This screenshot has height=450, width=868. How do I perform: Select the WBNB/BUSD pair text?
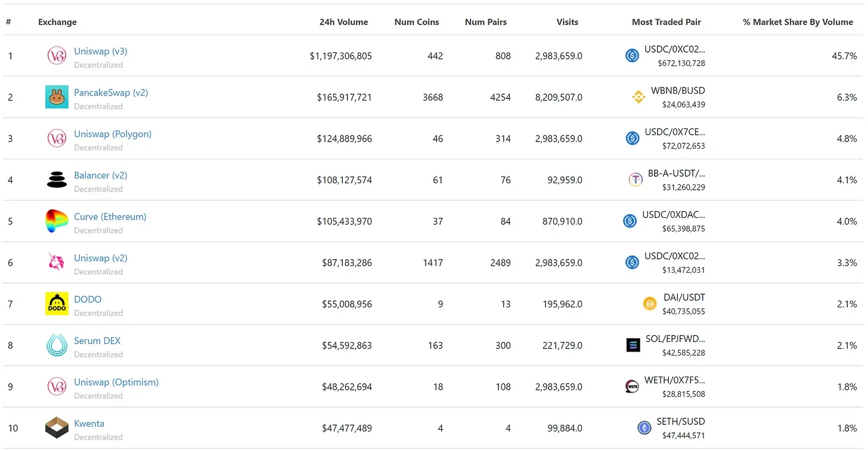tap(678, 91)
